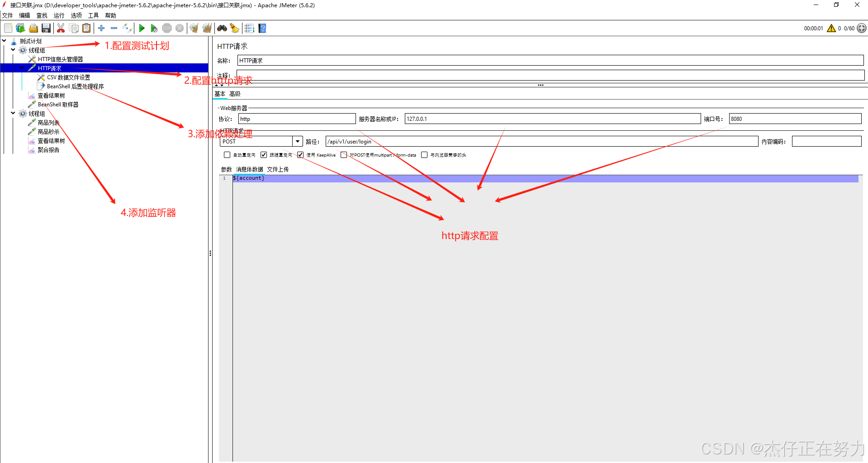Click the grey Stop icon

(x=167, y=28)
